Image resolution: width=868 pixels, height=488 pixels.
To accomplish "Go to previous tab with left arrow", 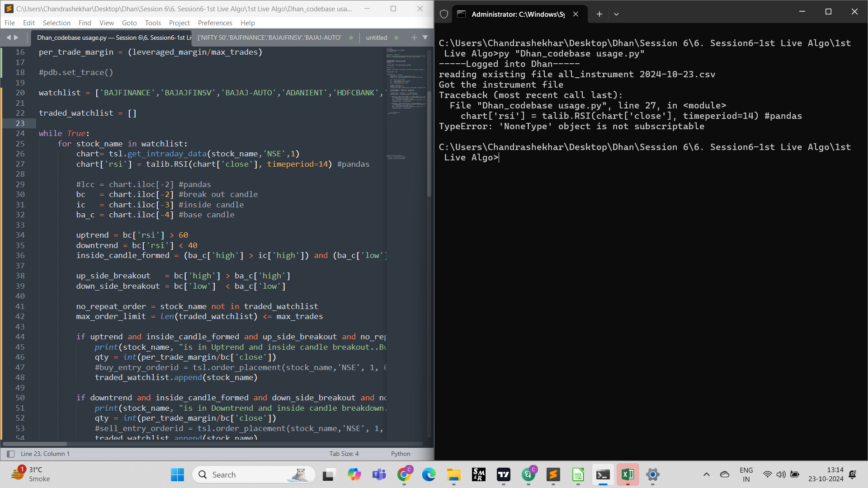I will coord(8,38).
